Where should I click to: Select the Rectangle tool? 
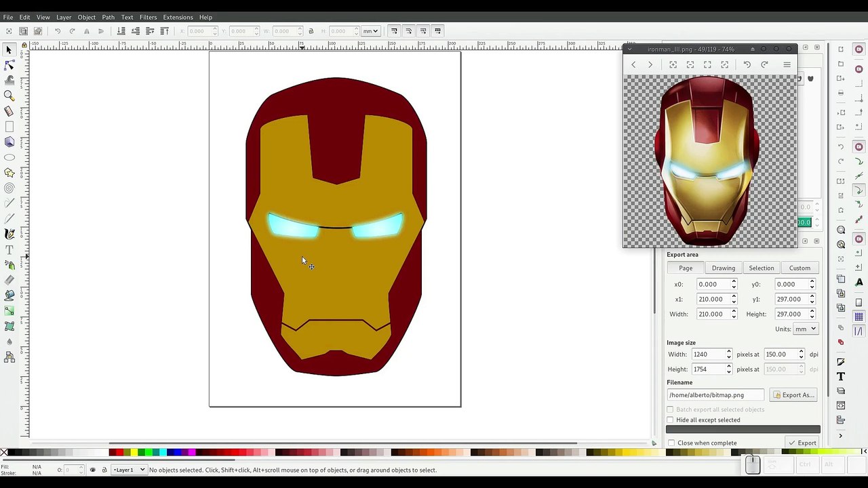[x=9, y=127]
